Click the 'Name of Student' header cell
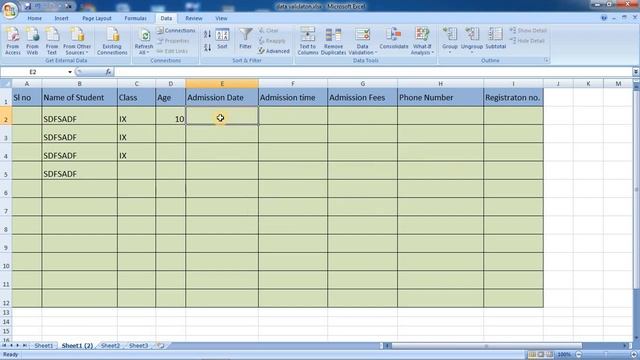Viewport: 640px width, 360px height. [80, 98]
